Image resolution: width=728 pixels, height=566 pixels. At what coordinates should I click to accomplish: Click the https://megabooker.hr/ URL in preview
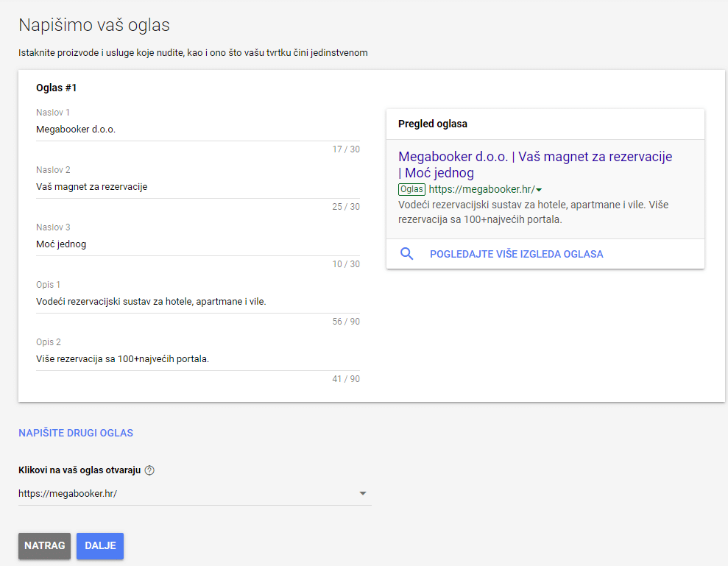click(x=481, y=189)
